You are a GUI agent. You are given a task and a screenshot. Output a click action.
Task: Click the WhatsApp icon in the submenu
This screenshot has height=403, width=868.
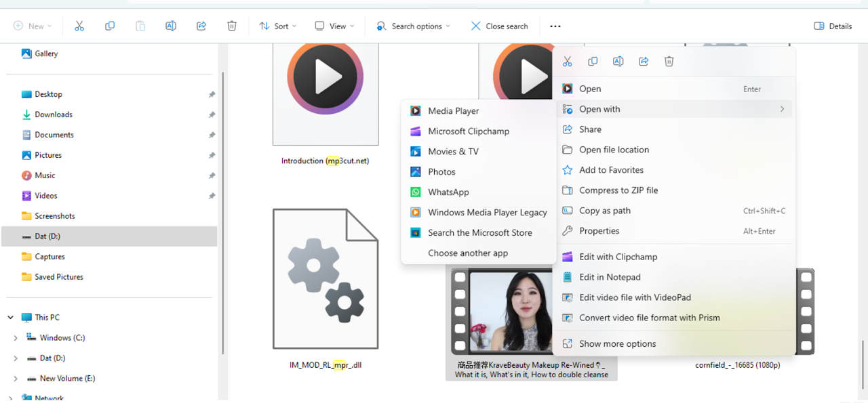point(416,192)
